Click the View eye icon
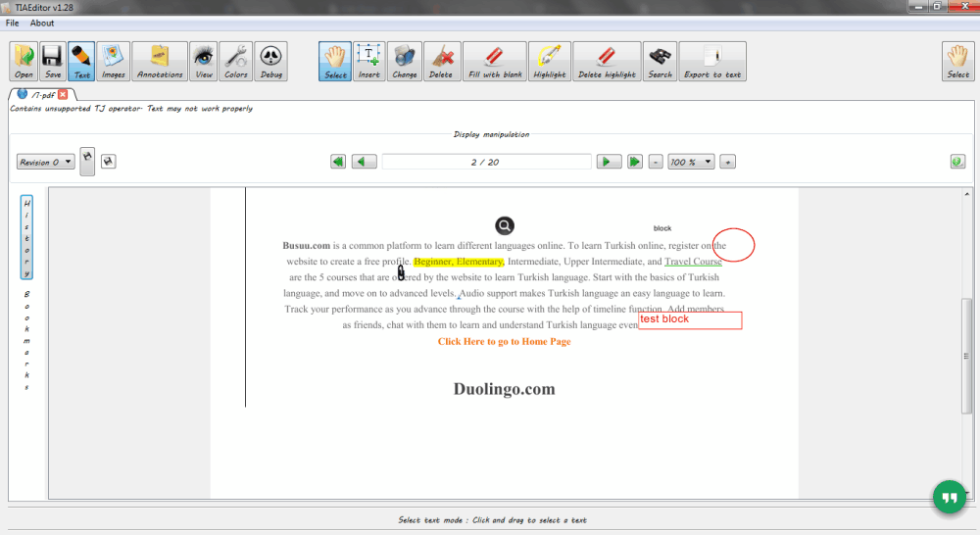This screenshot has width=980, height=535. [204, 62]
